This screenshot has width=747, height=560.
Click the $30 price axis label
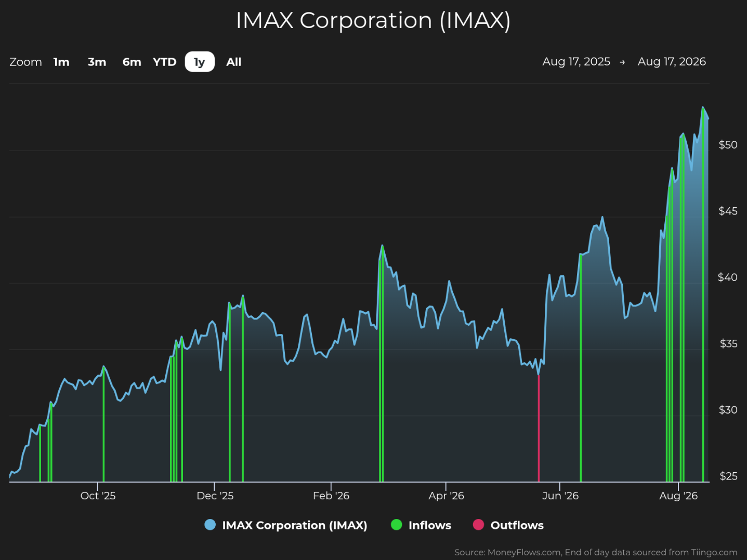pos(728,410)
